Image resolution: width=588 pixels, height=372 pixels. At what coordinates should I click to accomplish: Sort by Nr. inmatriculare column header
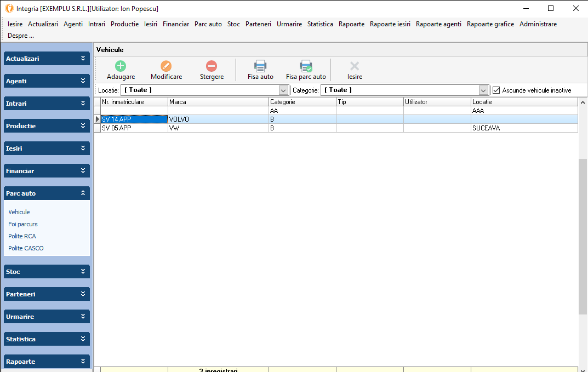[134, 101]
